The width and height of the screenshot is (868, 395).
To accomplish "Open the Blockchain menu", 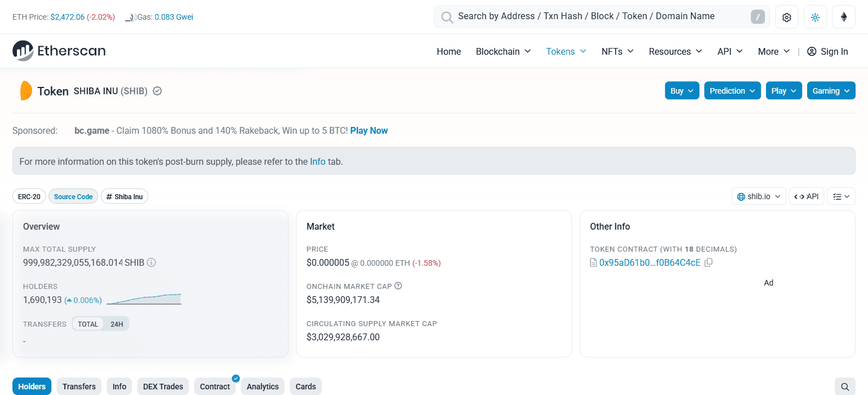I will [503, 51].
